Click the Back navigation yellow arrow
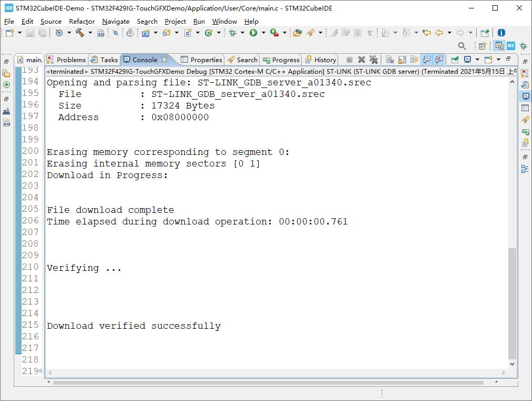 click(439, 33)
